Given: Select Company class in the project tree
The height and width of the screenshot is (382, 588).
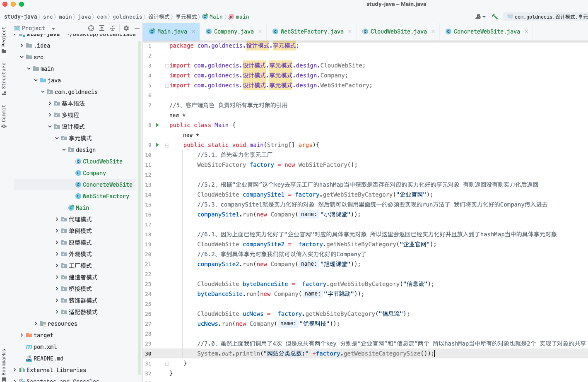Looking at the screenshot, I should pyautogui.click(x=94, y=173).
